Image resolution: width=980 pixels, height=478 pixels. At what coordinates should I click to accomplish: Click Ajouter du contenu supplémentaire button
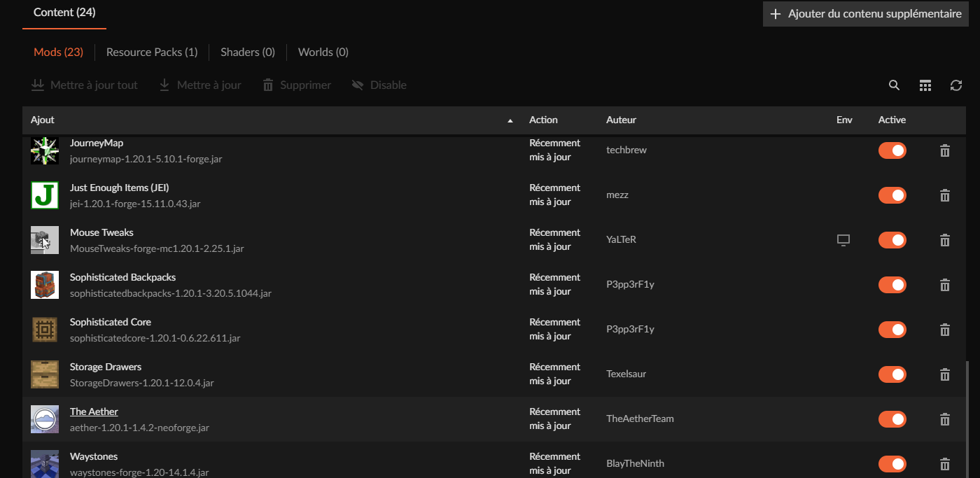(866, 14)
